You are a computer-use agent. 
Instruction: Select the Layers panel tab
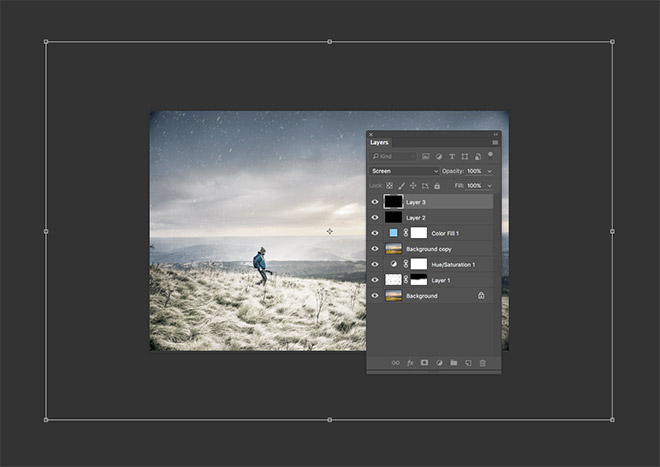(x=380, y=143)
